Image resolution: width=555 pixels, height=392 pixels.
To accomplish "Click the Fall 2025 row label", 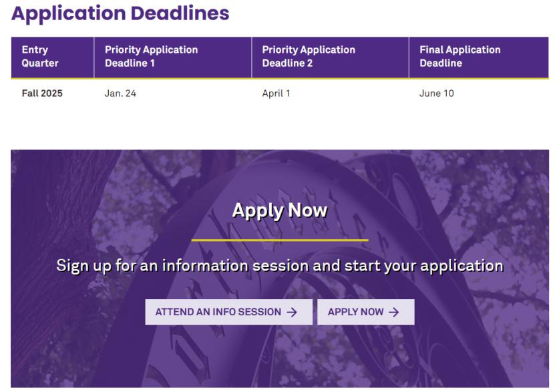I will pos(42,93).
